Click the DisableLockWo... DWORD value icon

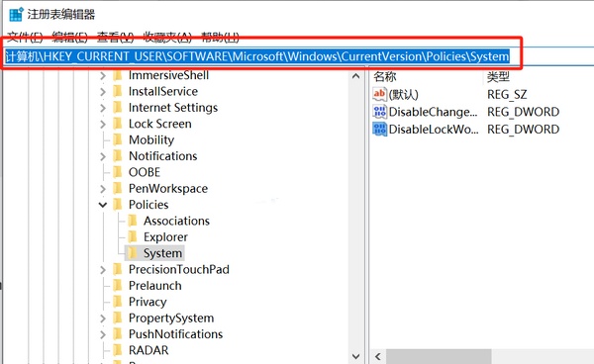coord(379,129)
